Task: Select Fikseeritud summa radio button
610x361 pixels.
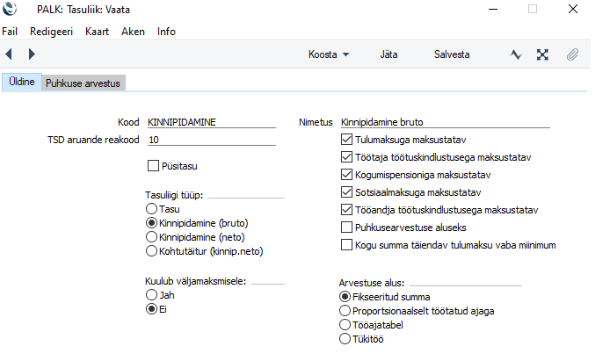Action: click(x=345, y=297)
